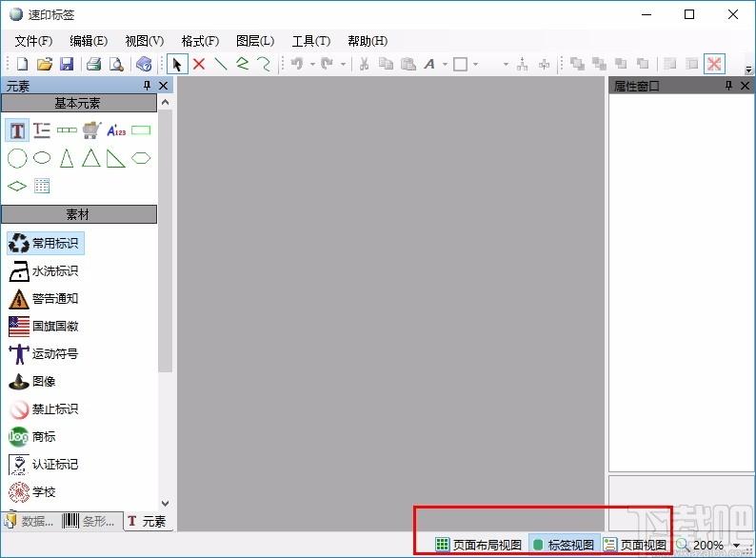Select the green rectangle shape
The width and height of the screenshot is (756, 558).
(x=141, y=130)
